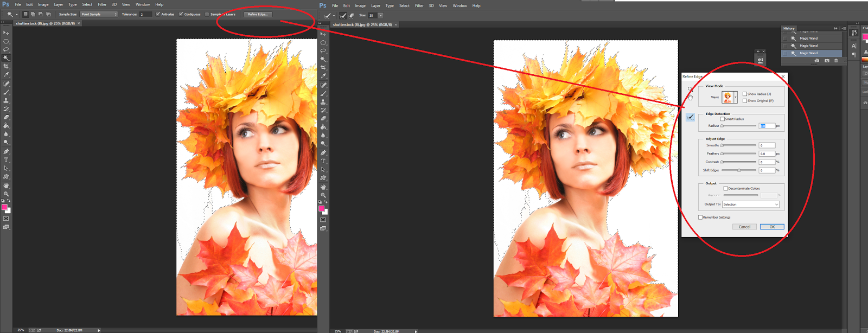Enable Show Radius (J) checkbox
868x333 pixels.
745,94
